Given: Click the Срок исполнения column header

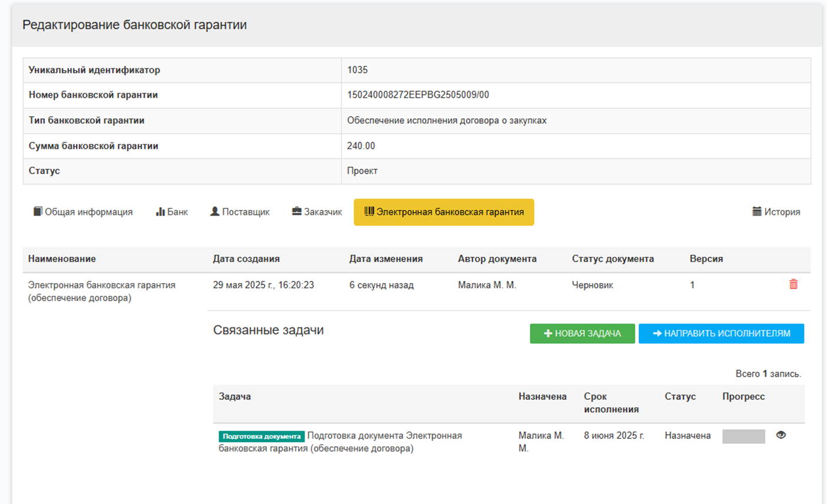Looking at the screenshot, I should (611, 403).
